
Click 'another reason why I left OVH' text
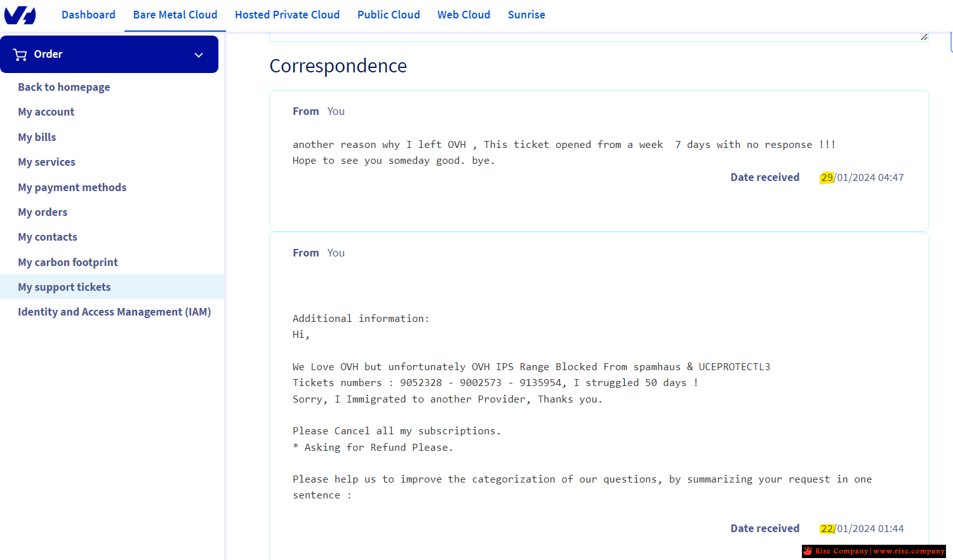pyautogui.click(x=379, y=145)
